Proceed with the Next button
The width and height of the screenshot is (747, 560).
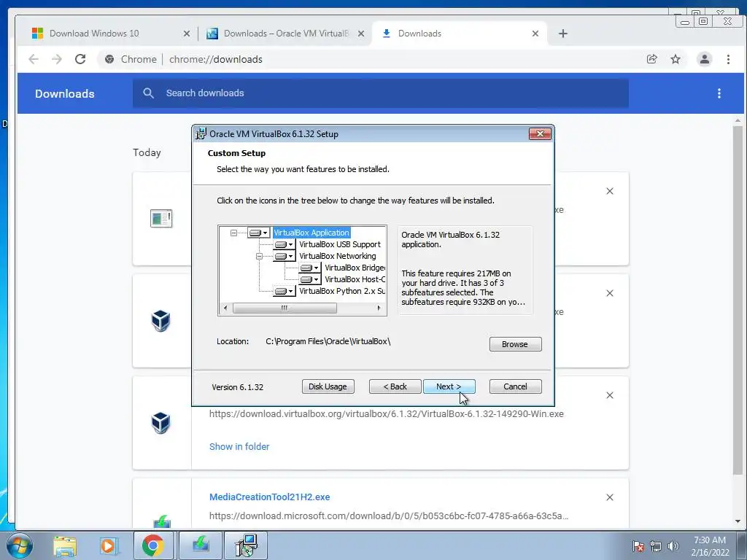[449, 386]
